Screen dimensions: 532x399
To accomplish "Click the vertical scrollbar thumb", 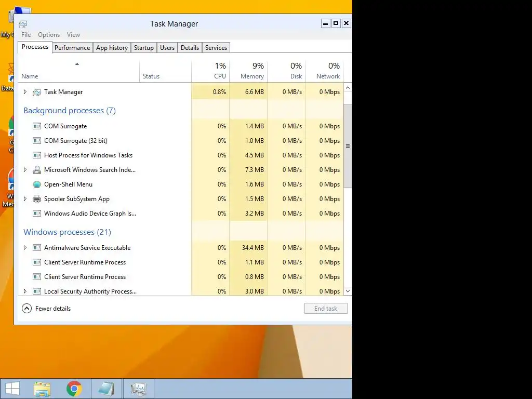I will coord(348,146).
